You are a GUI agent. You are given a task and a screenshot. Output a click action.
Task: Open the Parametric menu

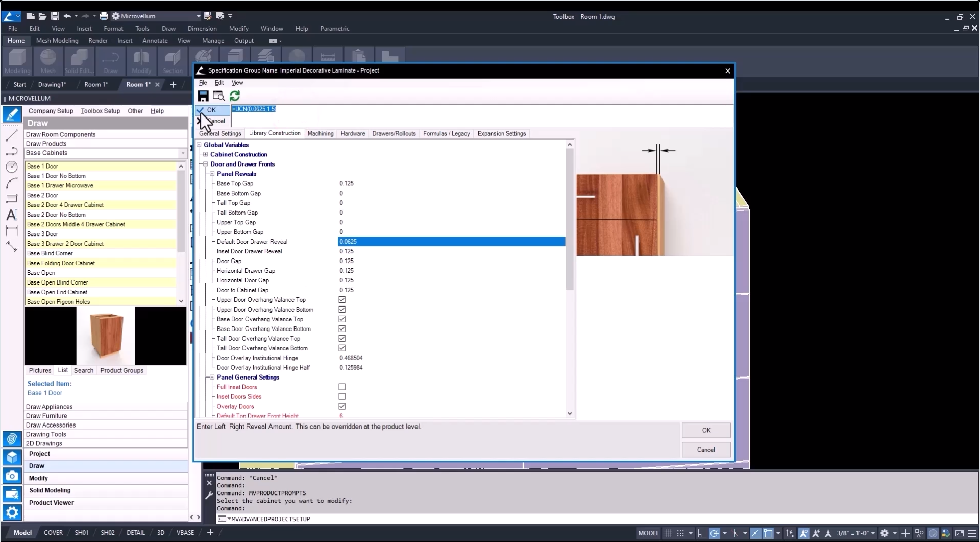pos(335,29)
